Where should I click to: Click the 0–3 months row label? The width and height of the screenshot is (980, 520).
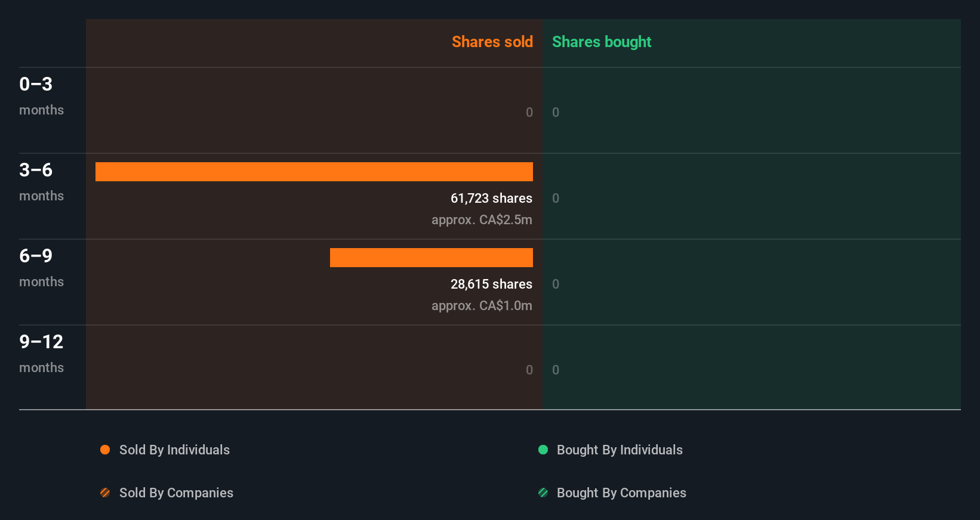41,95
